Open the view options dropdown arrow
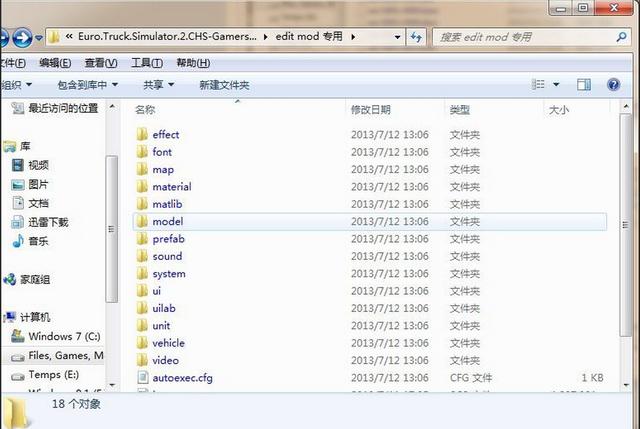The height and width of the screenshot is (429, 640). point(556,84)
